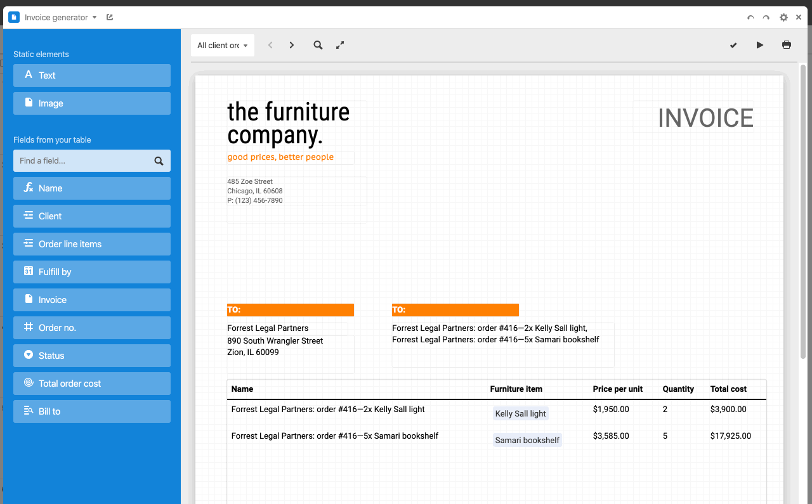The height and width of the screenshot is (504, 812).
Task: Click the '$3,585.00' price cell
Action: click(611, 436)
